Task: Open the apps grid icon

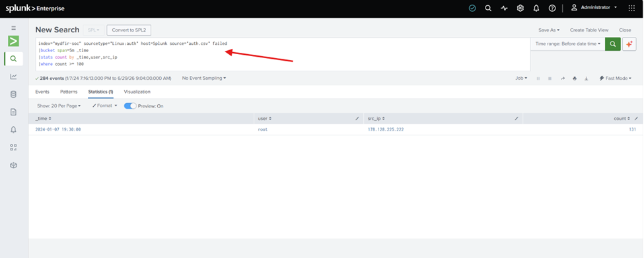Action: coord(631,8)
